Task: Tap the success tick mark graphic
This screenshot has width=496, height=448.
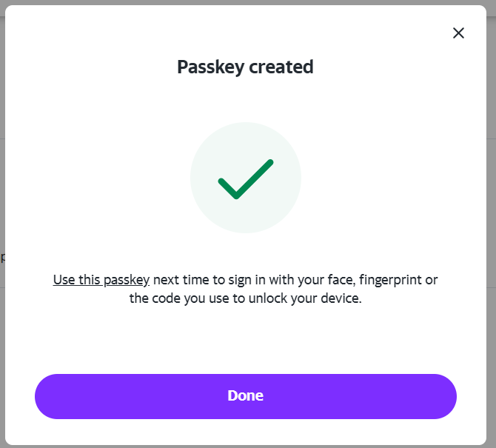Action: pyautogui.click(x=246, y=179)
